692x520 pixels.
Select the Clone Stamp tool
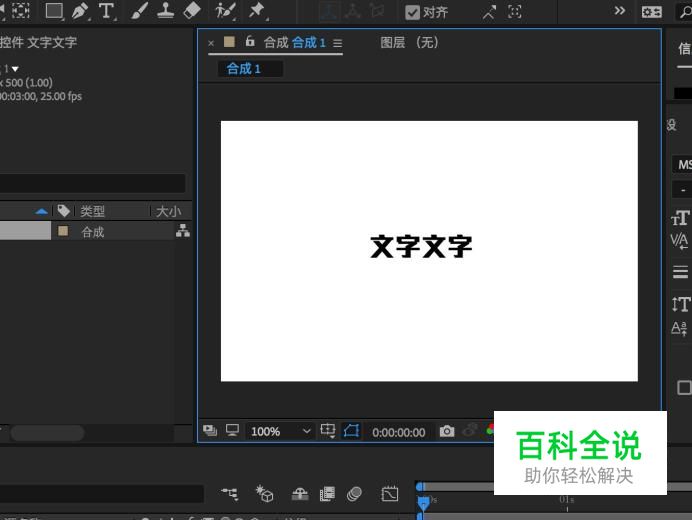click(165, 11)
